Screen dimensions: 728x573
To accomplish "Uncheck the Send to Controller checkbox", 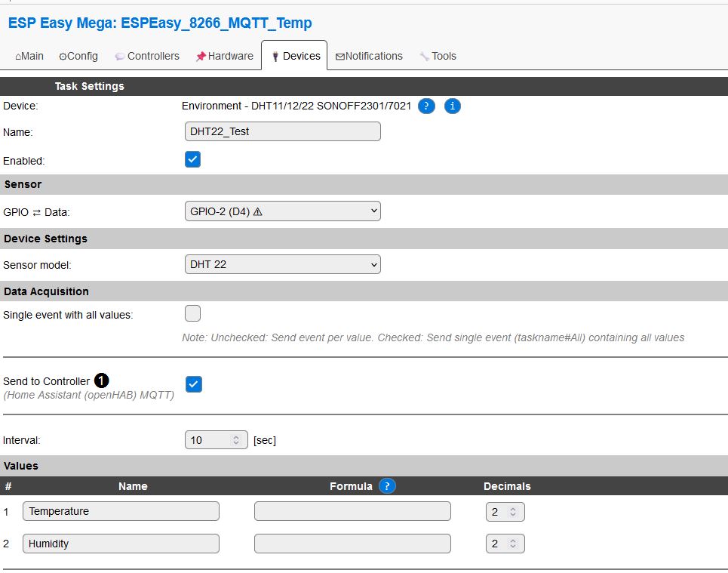I will pyautogui.click(x=194, y=384).
